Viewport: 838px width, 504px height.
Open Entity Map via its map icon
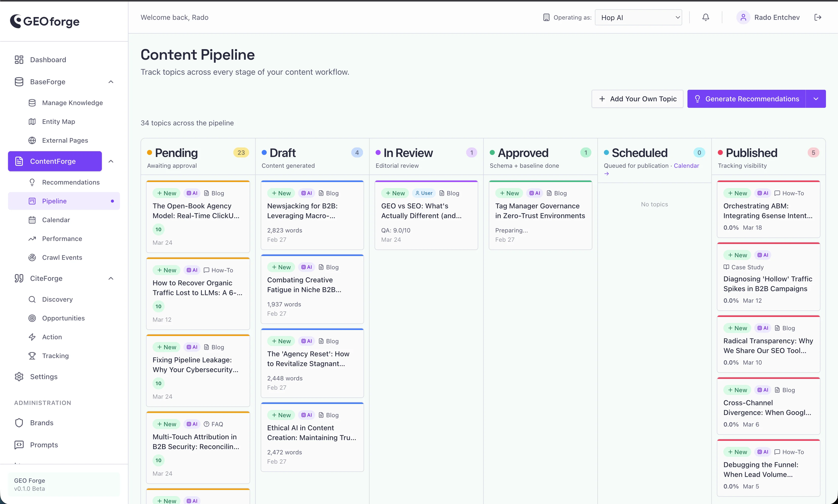(x=32, y=121)
